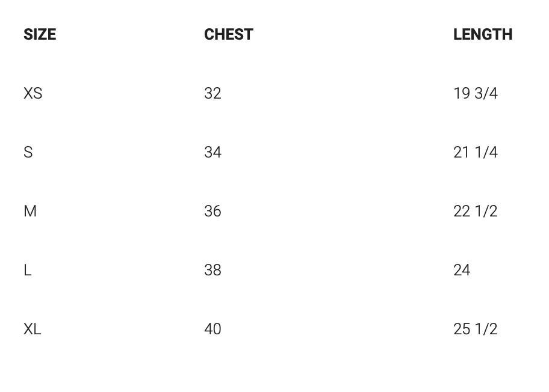Screen dimensions: 549x392
Task: Select the XS size label
Action: (33, 94)
